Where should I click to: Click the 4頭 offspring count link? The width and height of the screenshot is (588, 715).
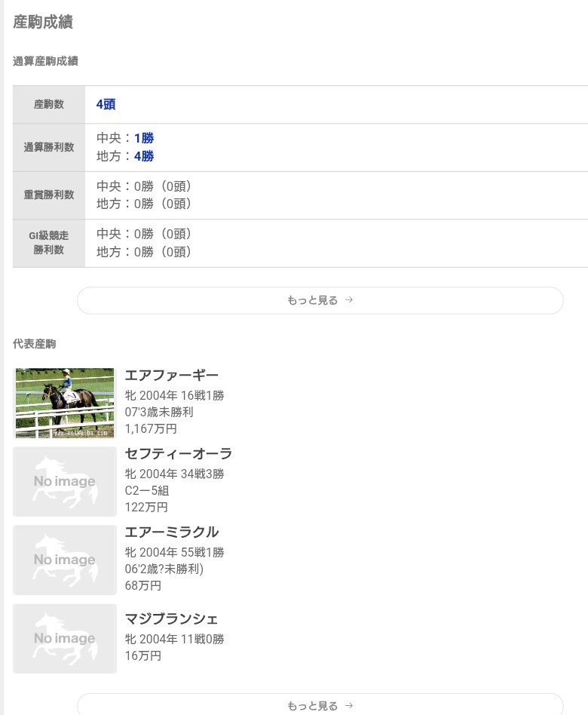click(x=106, y=105)
